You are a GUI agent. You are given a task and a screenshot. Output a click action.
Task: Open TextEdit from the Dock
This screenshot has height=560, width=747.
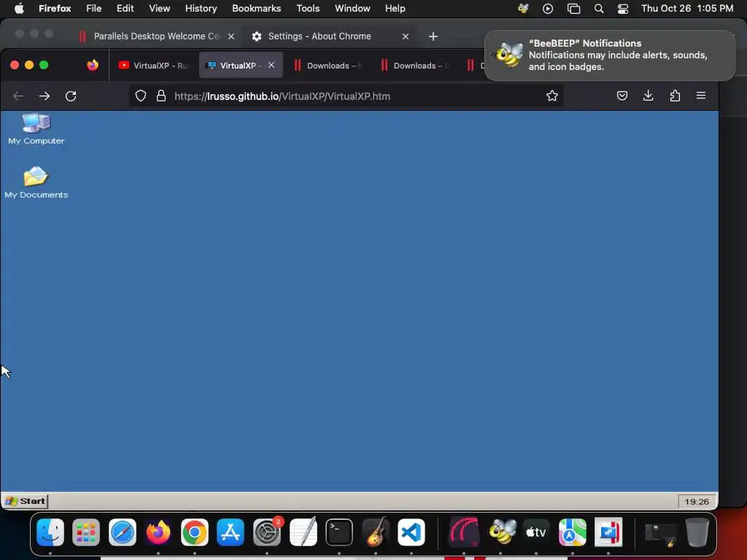[303, 532]
